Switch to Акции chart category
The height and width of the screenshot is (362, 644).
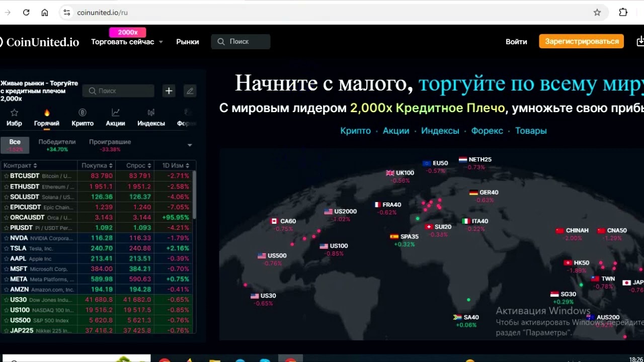[x=115, y=118]
